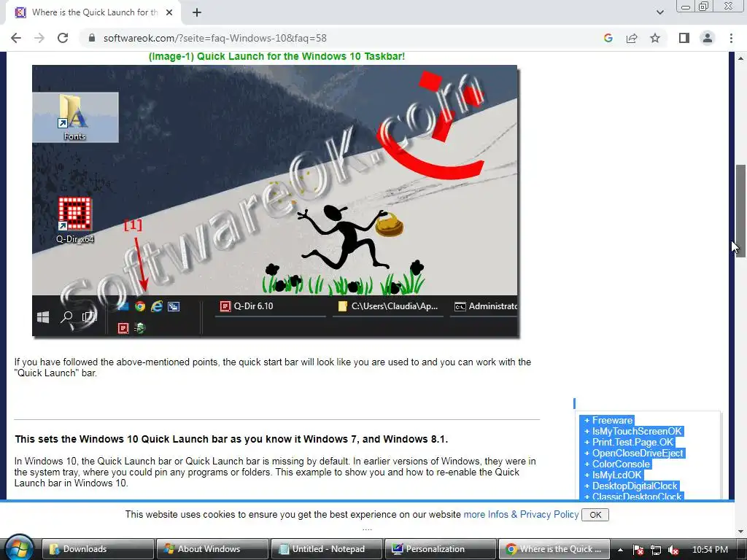Screen dimensions: 747x560
Task: Open a new tab
Action: coord(197,12)
